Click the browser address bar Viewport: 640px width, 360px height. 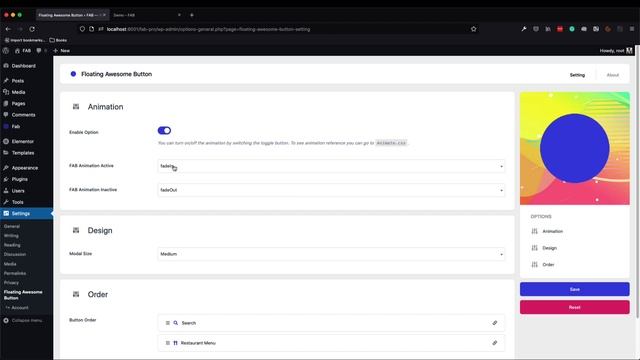tap(278, 29)
